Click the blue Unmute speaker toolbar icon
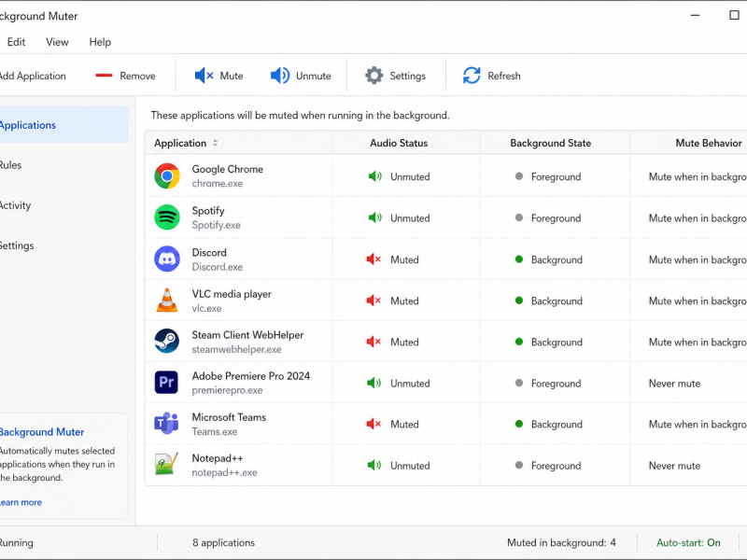Viewport: 747px width, 560px height. click(x=280, y=76)
